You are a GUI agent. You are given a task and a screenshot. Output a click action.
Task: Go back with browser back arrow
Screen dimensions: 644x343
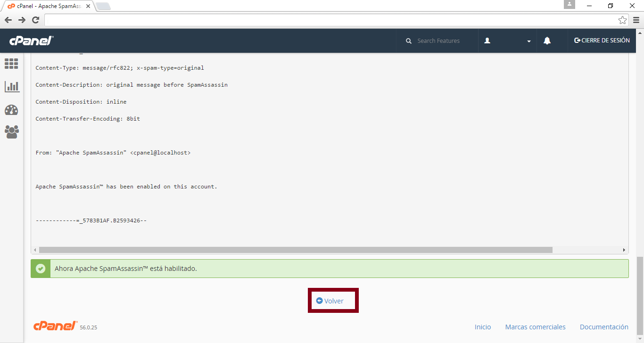[x=8, y=20]
